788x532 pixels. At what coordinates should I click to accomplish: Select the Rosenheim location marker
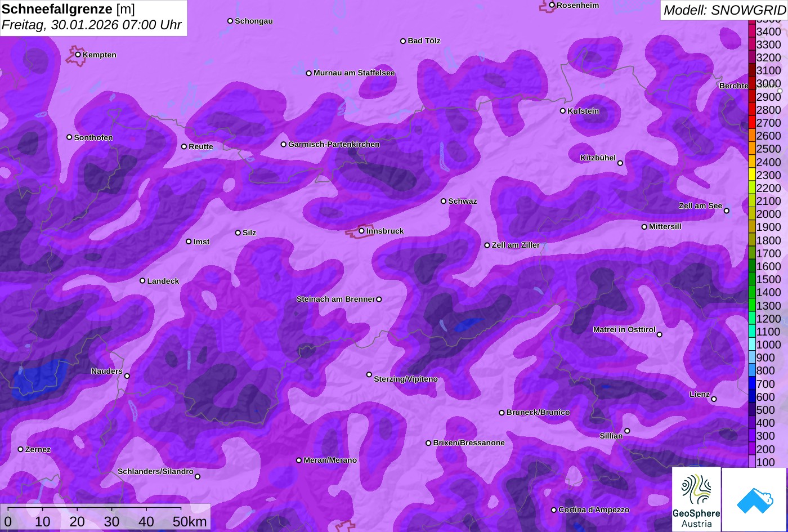point(552,5)
